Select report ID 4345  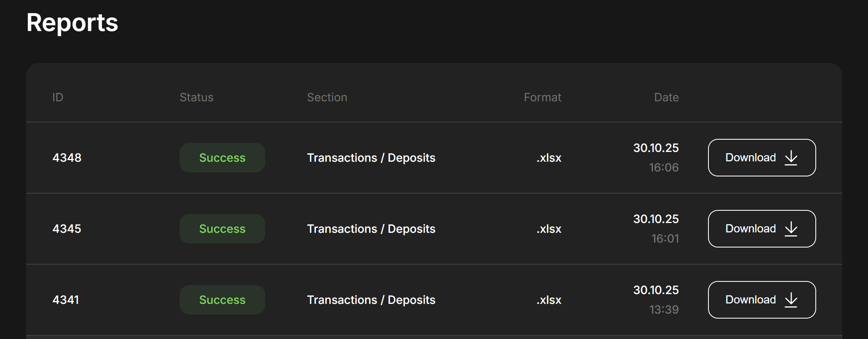67,229
